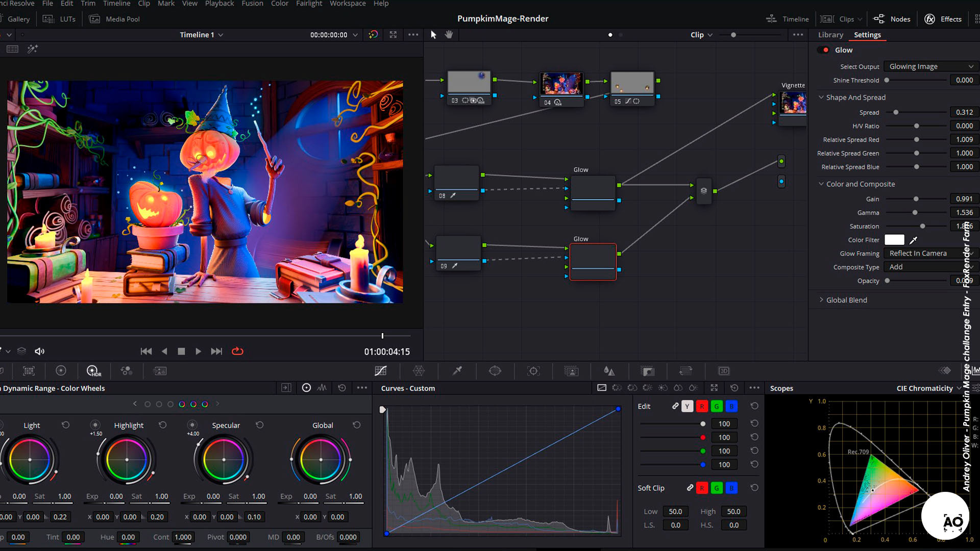Toggle the Nodes panel button

(892, 19)
